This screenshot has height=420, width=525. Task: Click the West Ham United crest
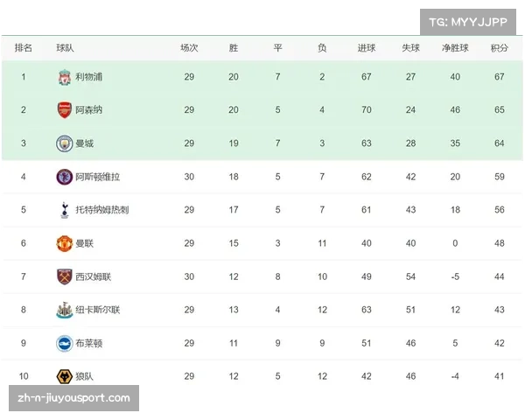pos(64,276)
